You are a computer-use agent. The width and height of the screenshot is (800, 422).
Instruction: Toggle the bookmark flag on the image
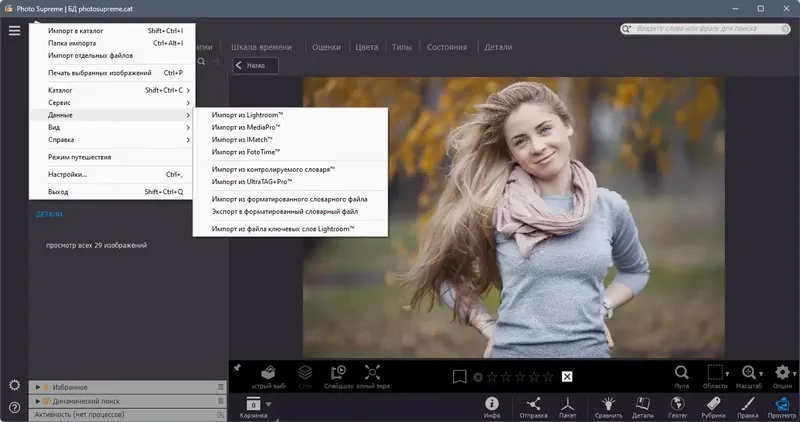[459, 377]
